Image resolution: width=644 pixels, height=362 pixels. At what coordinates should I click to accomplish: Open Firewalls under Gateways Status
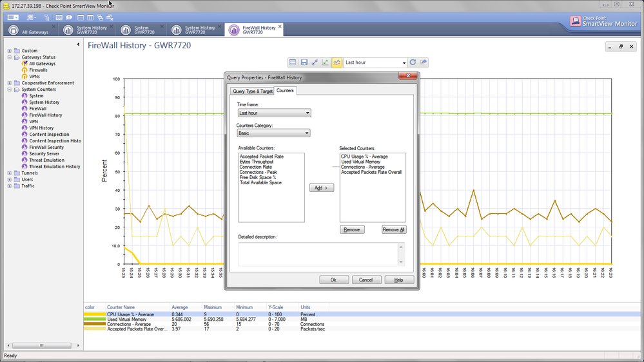click(x=38, y=70)
